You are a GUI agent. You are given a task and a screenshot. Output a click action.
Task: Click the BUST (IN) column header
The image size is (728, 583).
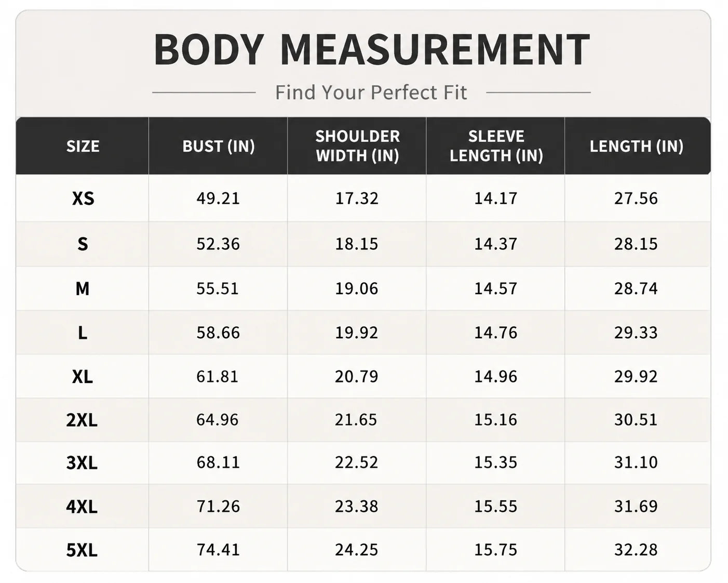point(218,146)
